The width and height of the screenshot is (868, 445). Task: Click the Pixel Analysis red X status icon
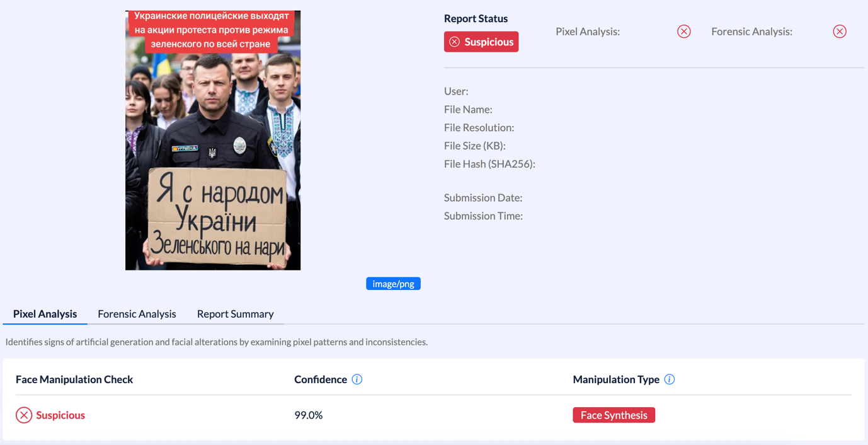[x=683, y=32]
